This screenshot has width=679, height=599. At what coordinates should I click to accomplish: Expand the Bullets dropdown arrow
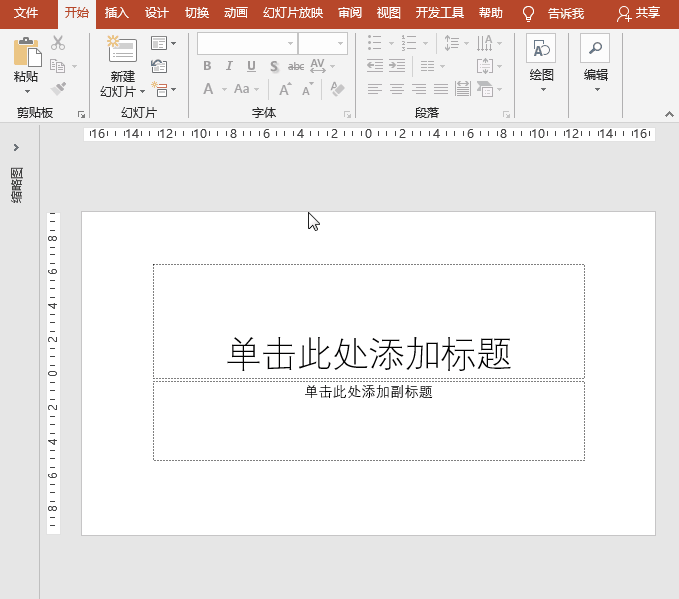click(x=391, y=43)
